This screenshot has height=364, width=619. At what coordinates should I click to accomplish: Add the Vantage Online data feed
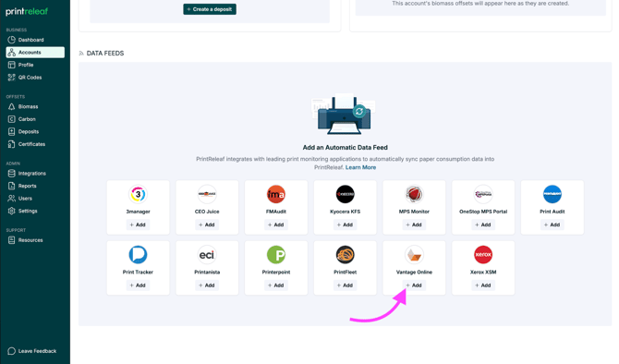click(x=414, y=285)
